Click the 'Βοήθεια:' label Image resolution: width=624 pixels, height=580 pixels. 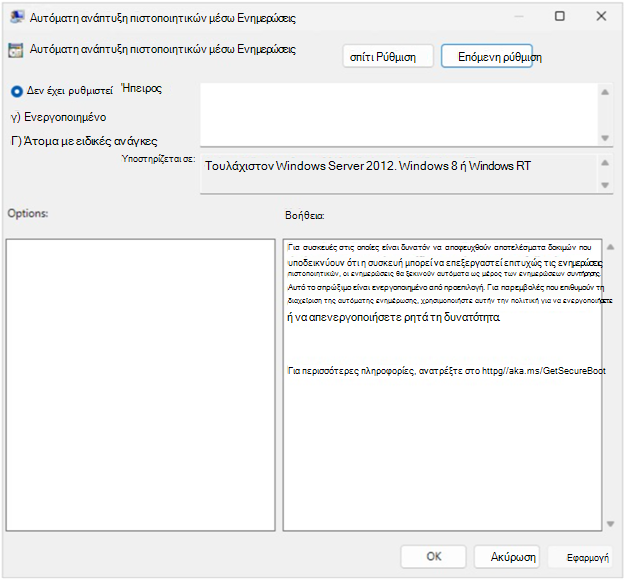click(x=305, y=216)
